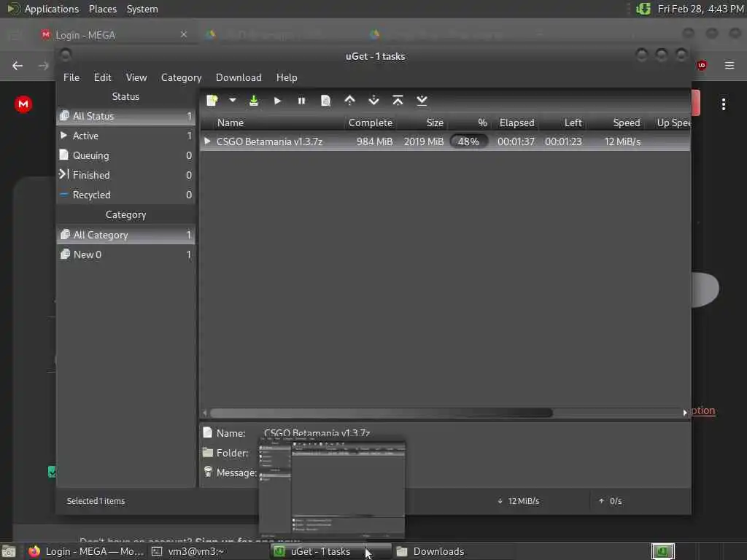Click the green save-all download icon
The width and height of the screenshot is (747, 560).
[254, 101]
